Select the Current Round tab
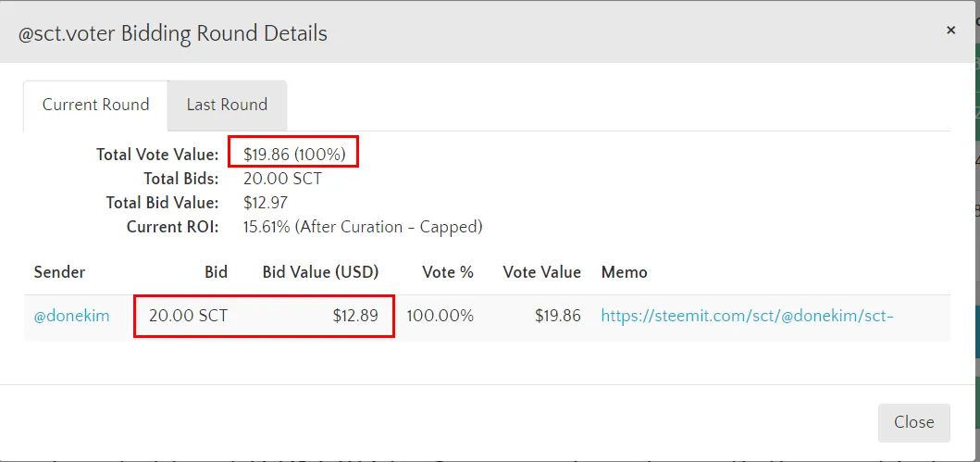This screenshot has height=462, width=980. (95, 105)
